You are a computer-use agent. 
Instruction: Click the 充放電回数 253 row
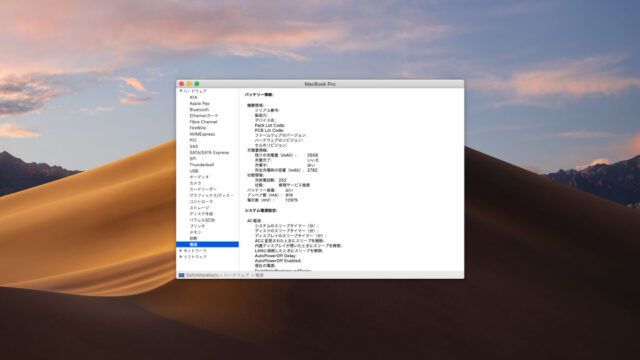(x=271, y=180)
